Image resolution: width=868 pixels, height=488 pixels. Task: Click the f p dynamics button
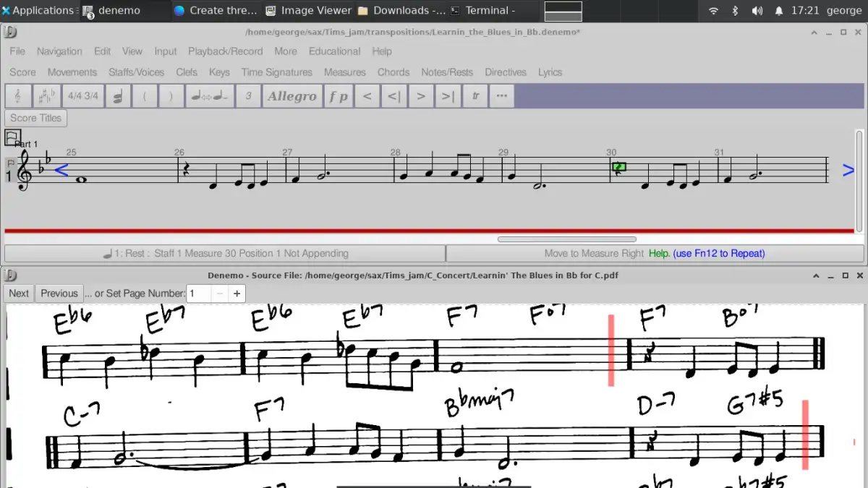point(338,96)
